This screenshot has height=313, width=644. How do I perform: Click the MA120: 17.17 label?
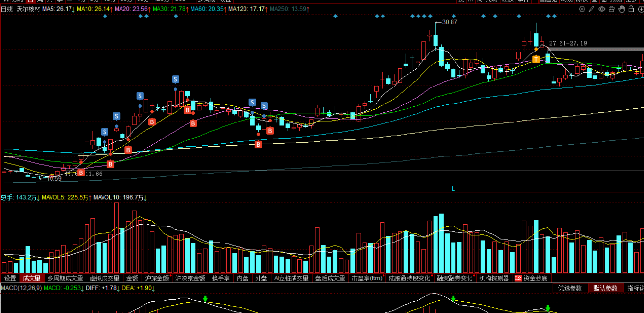(x=248, y=9)
